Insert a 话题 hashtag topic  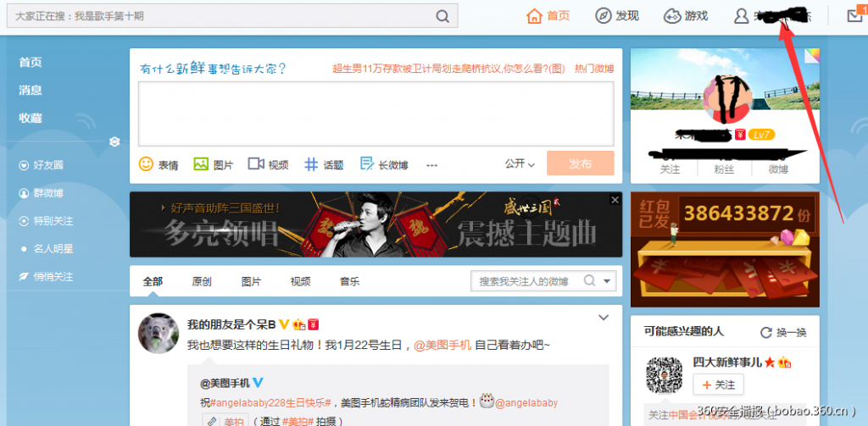point(312,163)
